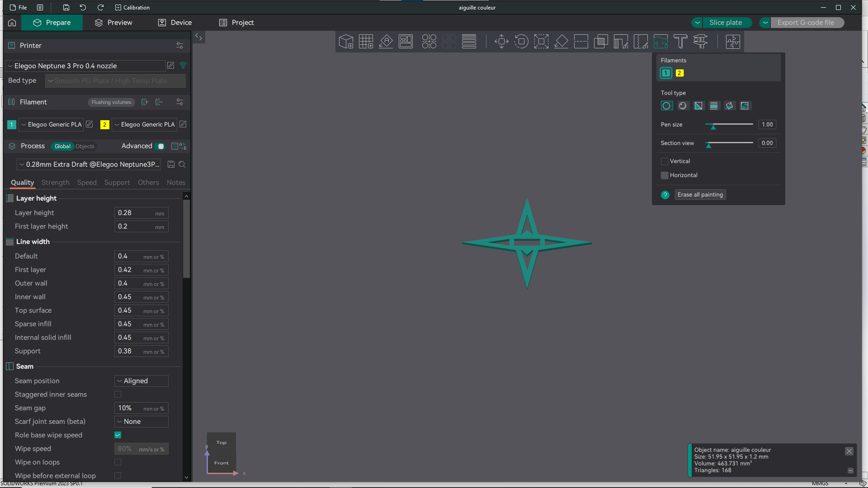The image size is (868, 488).
Task: Choose the Fill bucket tool type
Action: click(729, 106)
